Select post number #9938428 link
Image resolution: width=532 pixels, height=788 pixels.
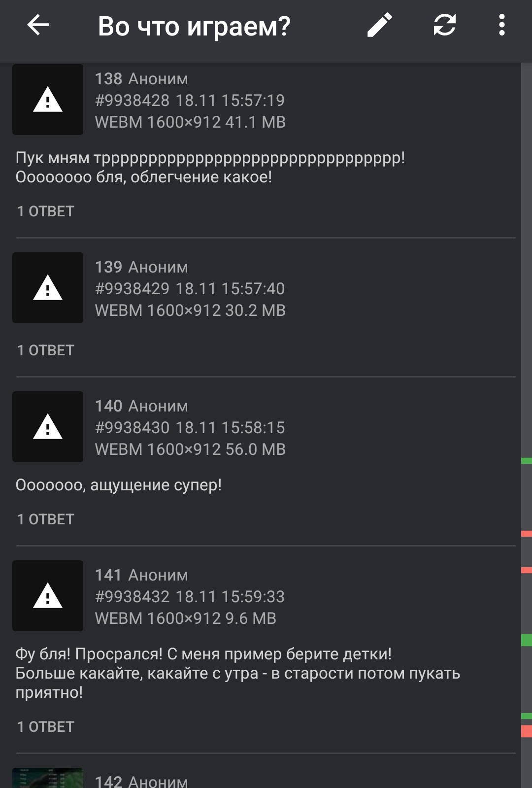click(132, 101)
